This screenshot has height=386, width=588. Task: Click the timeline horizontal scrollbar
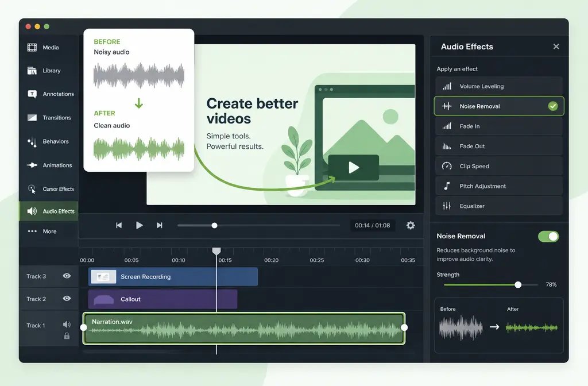pos(249,352)
